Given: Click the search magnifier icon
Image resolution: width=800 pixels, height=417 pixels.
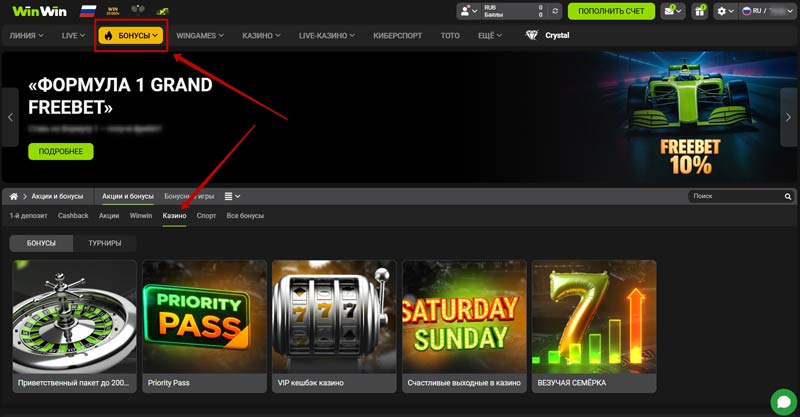Looking at the screenshot, I should tap(788, 197).
